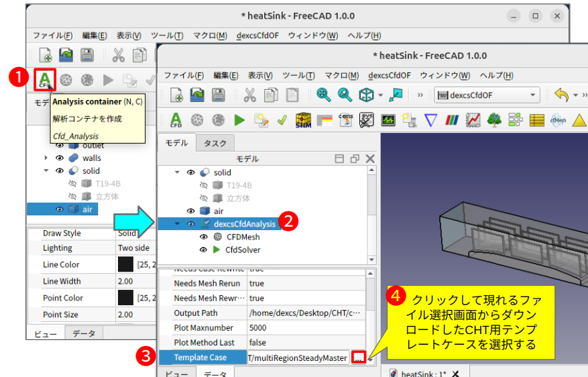Click the Line Color black swatch

[x=125, y=264]
